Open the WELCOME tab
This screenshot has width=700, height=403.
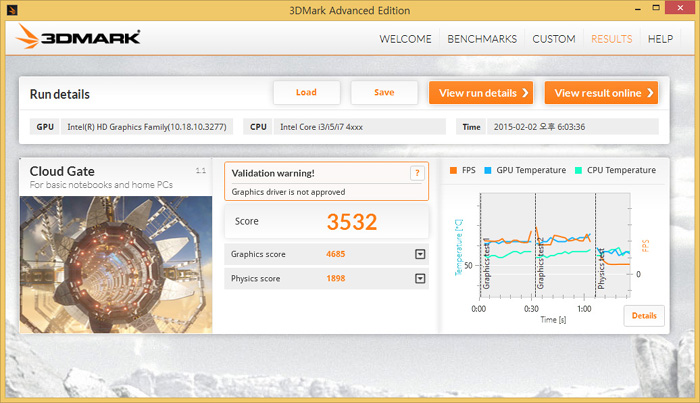(x=405, y=39)
